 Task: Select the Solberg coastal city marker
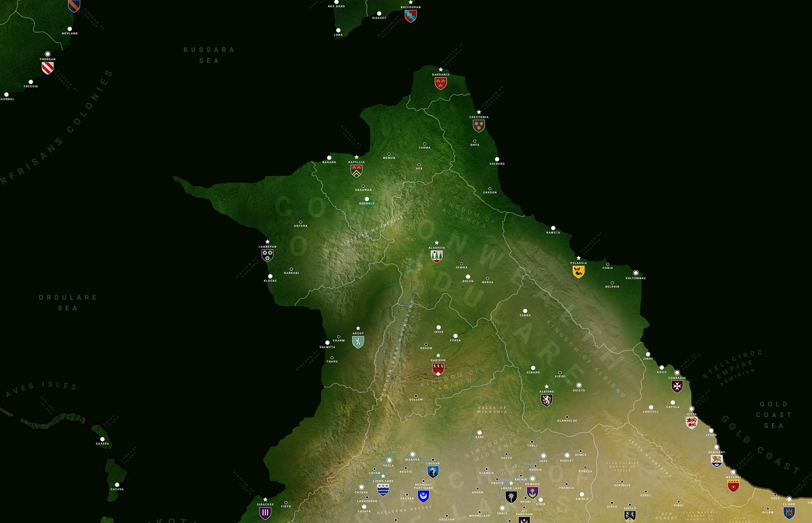coord(497,159)
